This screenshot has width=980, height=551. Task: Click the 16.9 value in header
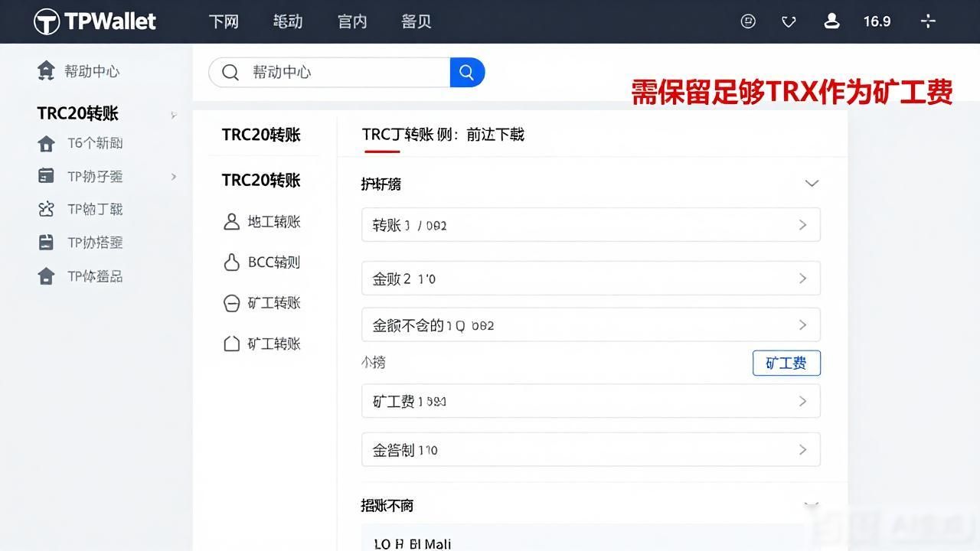[877, 21]
